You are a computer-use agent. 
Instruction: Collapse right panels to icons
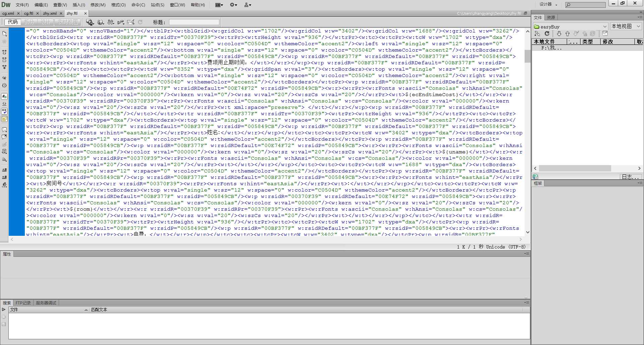tap(641, 12)
